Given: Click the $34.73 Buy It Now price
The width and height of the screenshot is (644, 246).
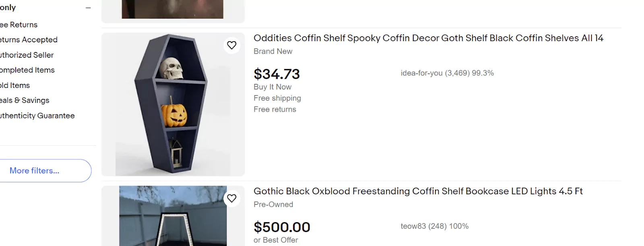Looking at the screenshot, I should coord(277,74).
